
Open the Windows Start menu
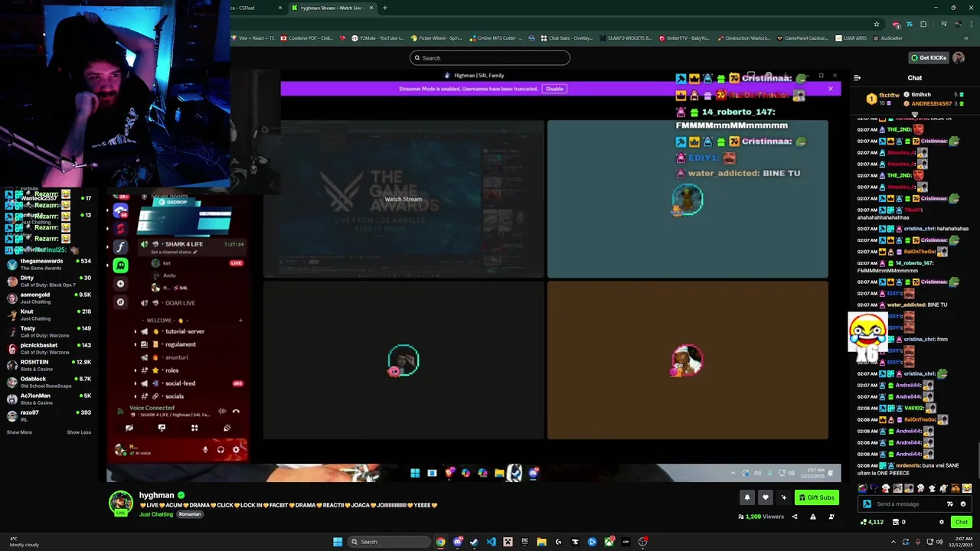[338, 542]
